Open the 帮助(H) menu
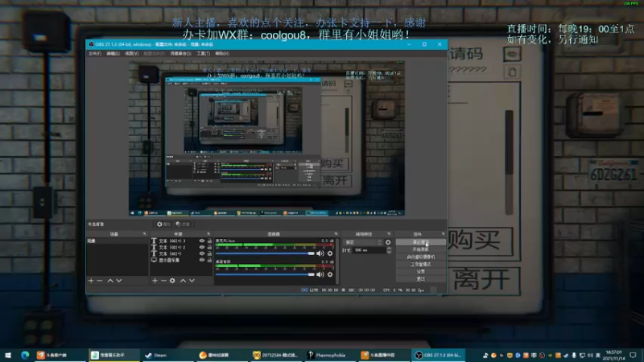The height and width of the screenshot is (362, 644). pyautogui.click(x=222, y=53)
